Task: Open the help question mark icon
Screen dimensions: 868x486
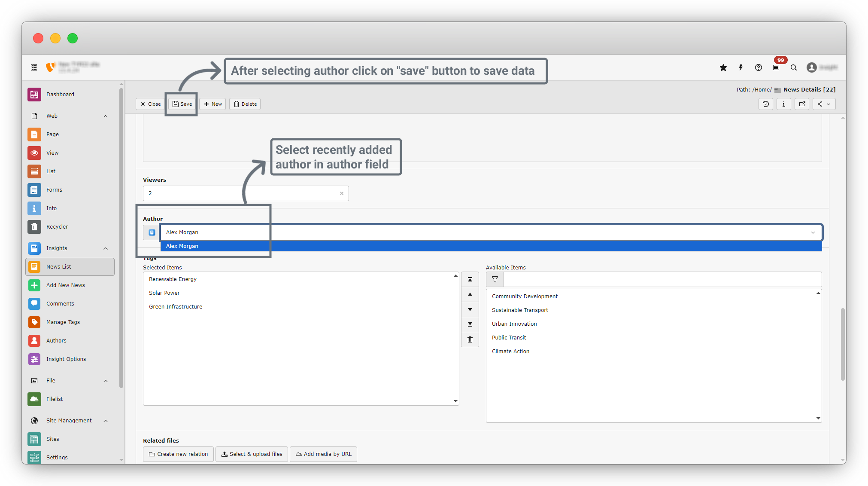Action: [x=759, y=67]
